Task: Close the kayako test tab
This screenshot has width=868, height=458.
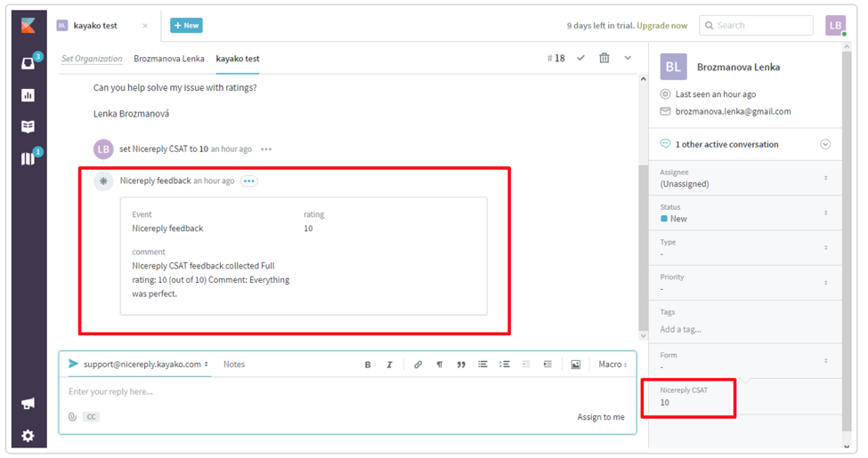Action: click(x=145, y=26)
